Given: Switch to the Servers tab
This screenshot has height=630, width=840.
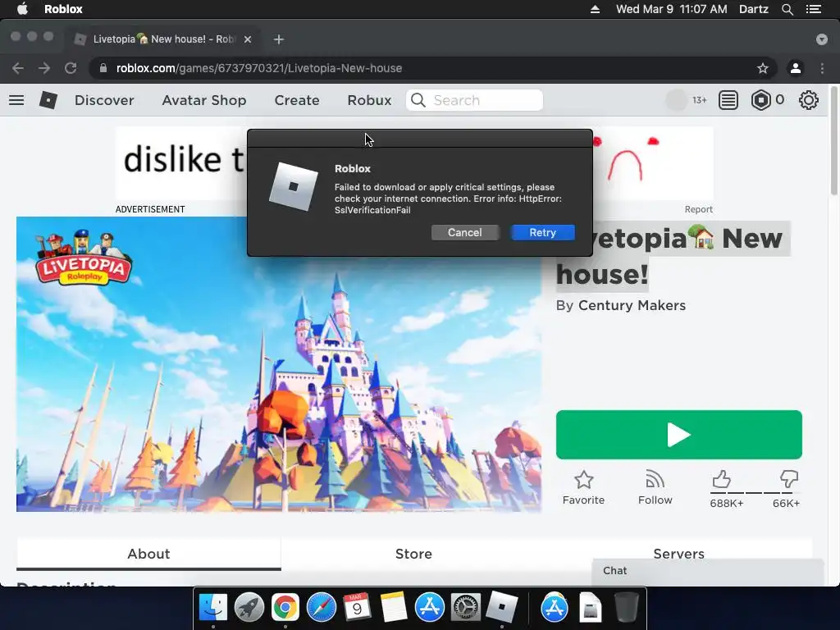Looking at the screenshot, I should coord(678,553).
